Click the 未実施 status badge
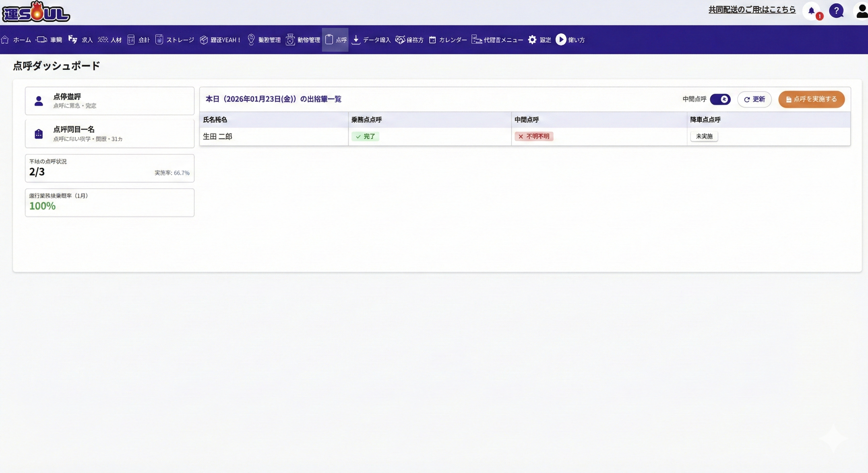Viewport: 868px width, 473px height. [704, 136]
